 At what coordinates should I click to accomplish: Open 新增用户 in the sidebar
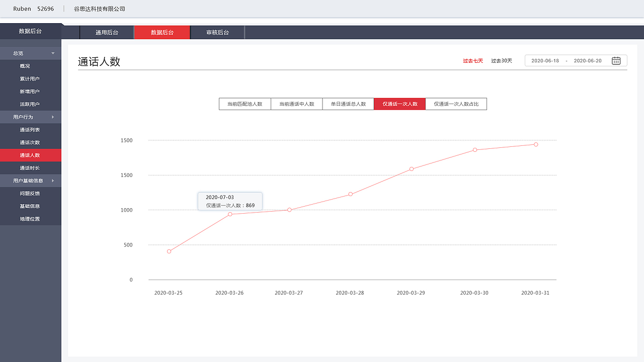31,92
